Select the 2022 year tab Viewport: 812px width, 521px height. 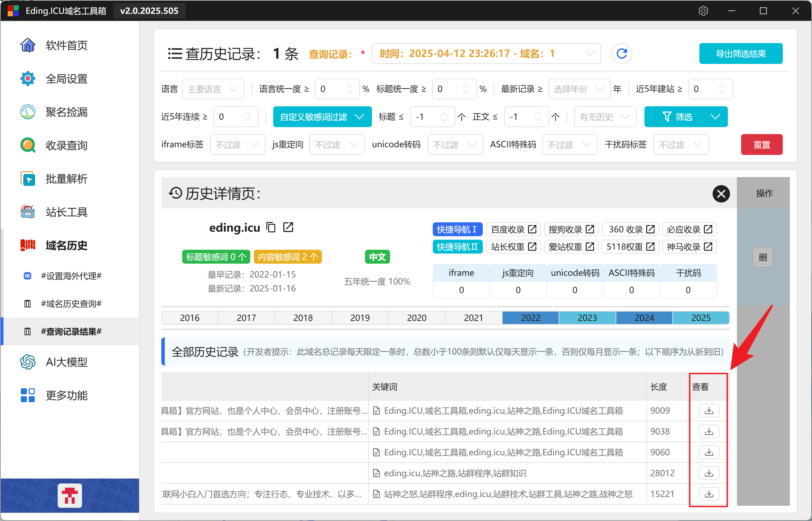click(530, 318)
